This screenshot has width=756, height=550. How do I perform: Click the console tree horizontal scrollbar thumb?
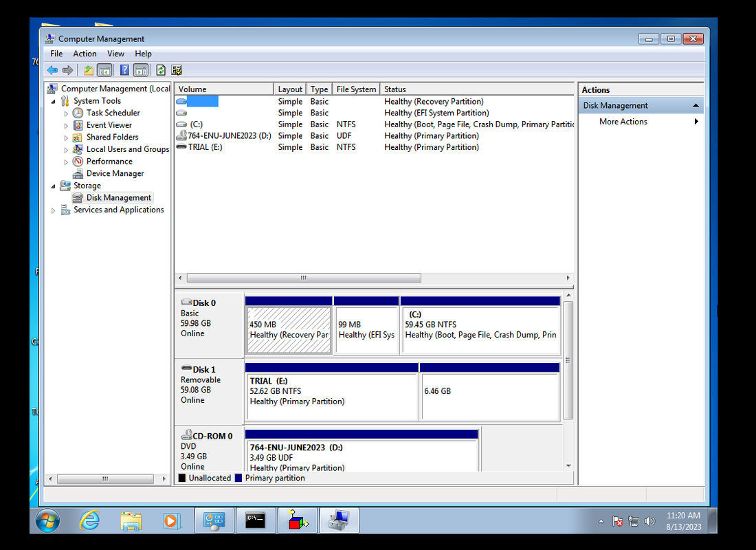point(105,479)
